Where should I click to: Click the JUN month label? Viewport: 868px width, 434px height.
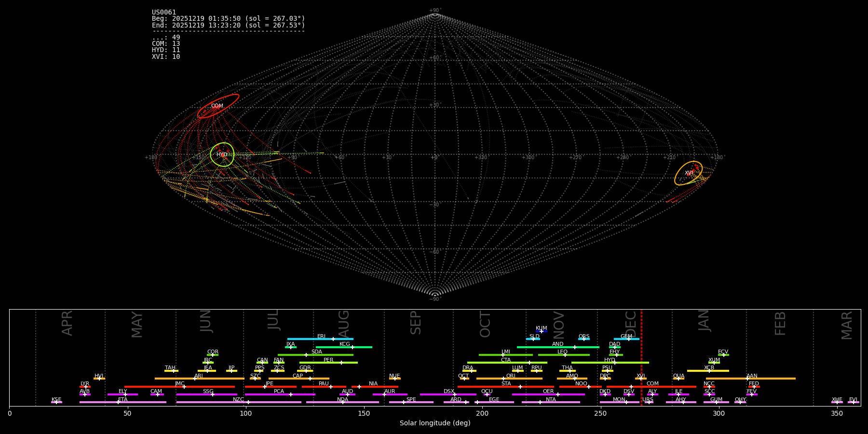pyautogui.click(x=206, y=321)
